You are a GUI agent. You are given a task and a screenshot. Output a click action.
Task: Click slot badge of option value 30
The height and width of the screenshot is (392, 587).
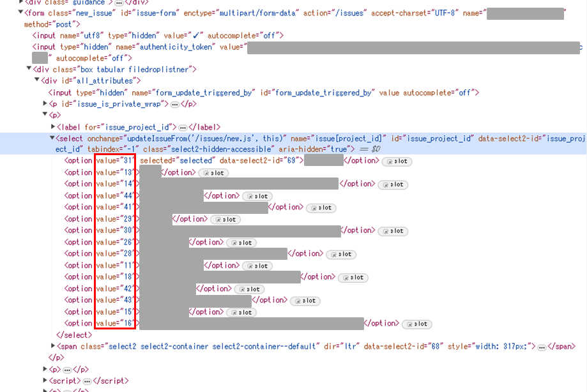393,230
